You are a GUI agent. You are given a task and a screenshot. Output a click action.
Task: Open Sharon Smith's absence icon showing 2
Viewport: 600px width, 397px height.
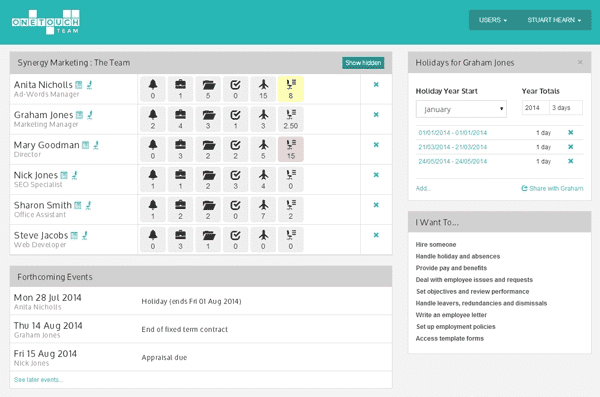point(290,209)
